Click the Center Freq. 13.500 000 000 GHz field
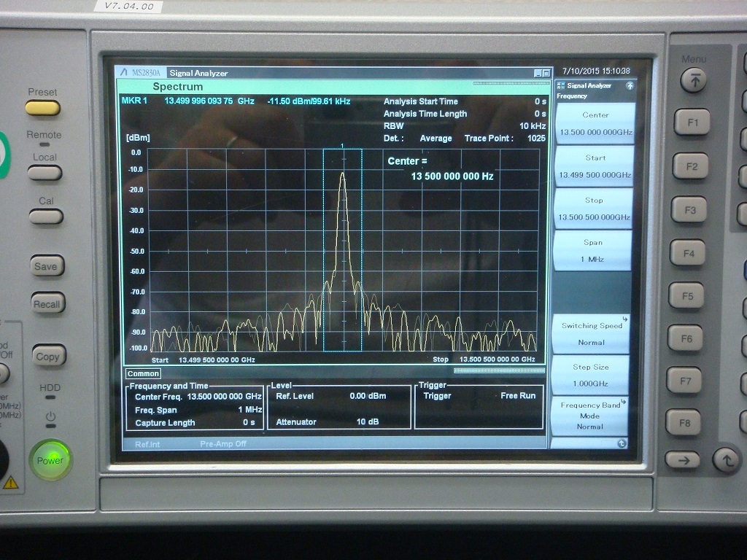The image size is (747, 560). tap(198, 397)
